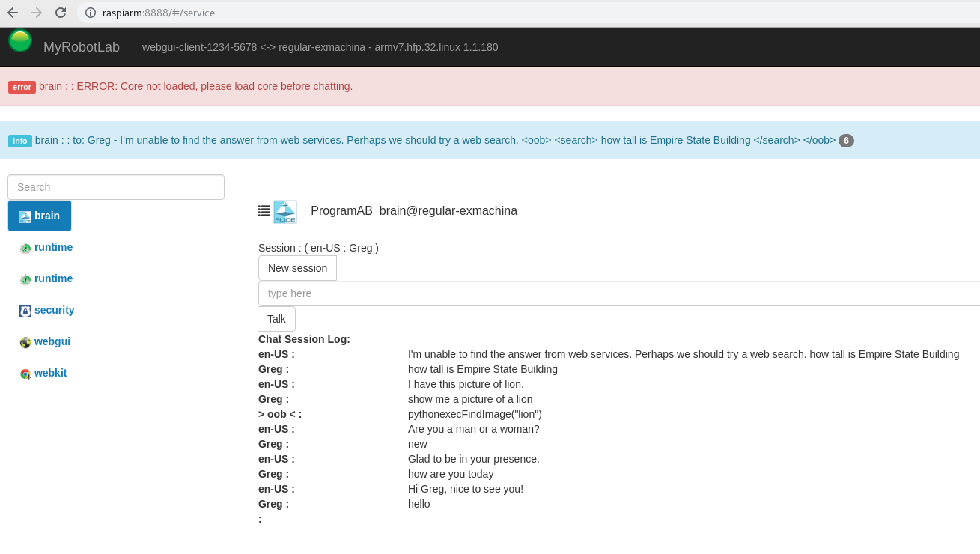The height and width of the screenshot is (554, 980).
Task: Click log line 'I have this picture of lion.'
Action: pos(466,384)
